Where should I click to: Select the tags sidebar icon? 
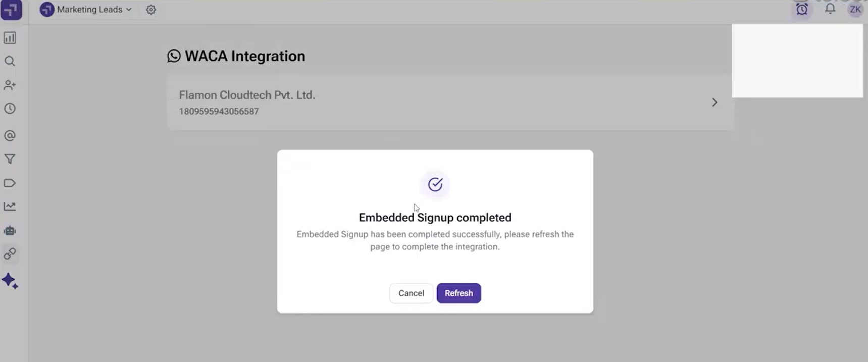pyautogui.click(x=10, y=183)
